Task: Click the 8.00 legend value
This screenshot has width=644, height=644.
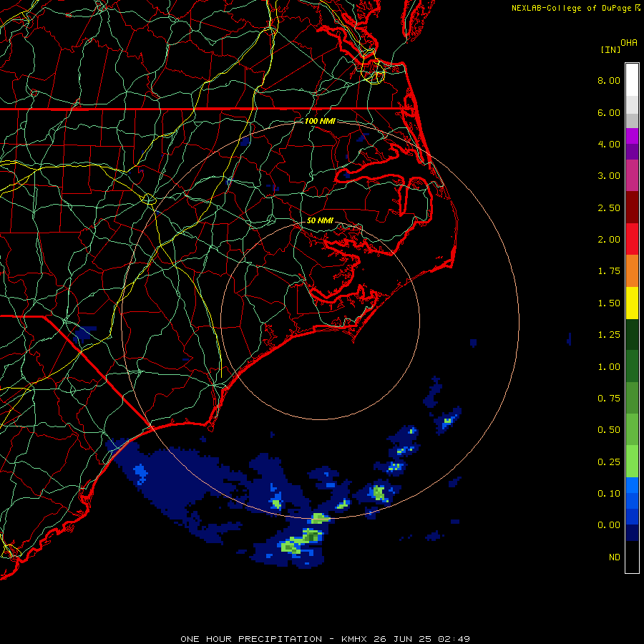Action: tap(609, 80)
